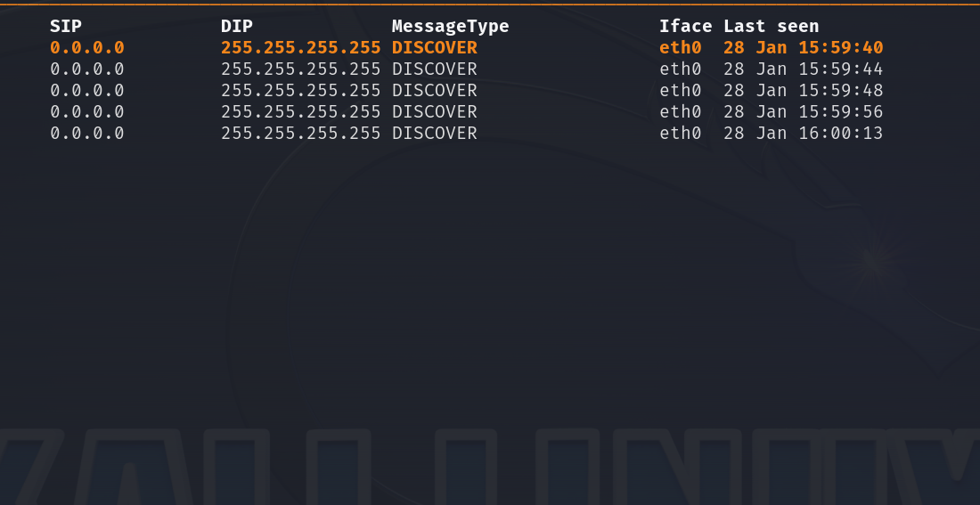The height and width of the screenshot is (505, 980).
Task: Select eth0 in the 15:59:44 row
Action: point(680,69)
